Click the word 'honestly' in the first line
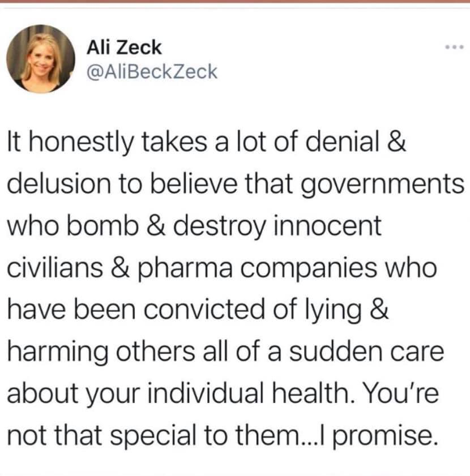Viewport: 470px width, 476px height. pos(81,143)
